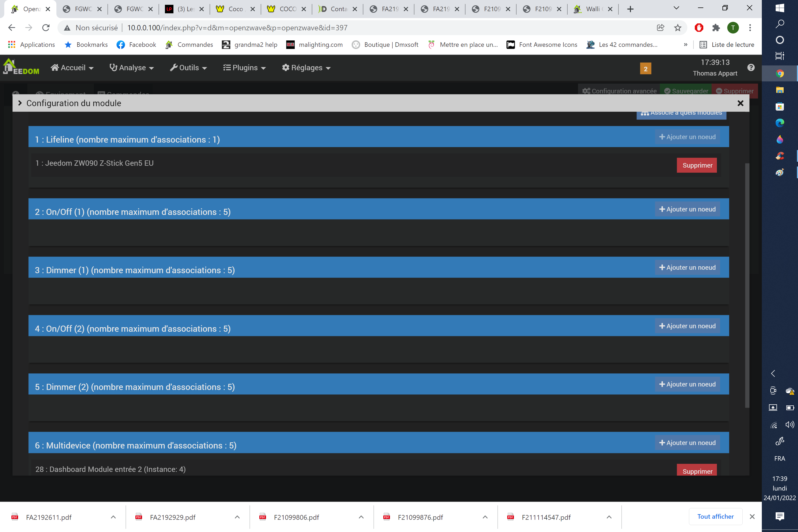The height and width of the screenshot is (532, 798).
Task: Reload the page with the refresh icon
Action: coord(46,28)
